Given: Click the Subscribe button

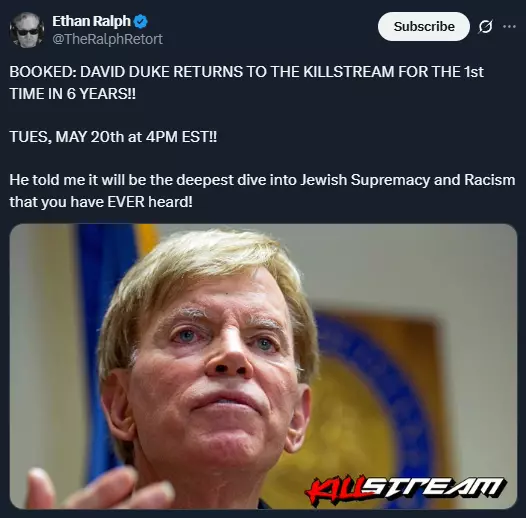Looking at the screenshot, I should pos(424,27).
